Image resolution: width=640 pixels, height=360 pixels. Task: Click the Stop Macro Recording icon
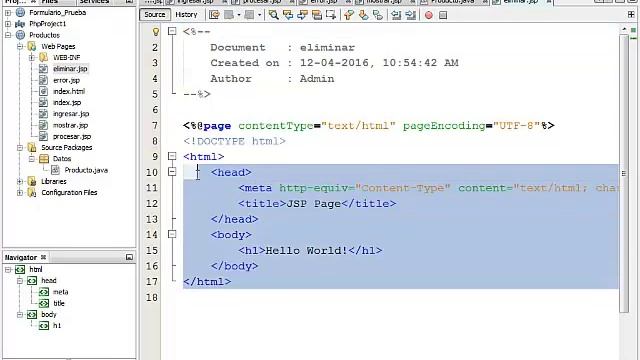(443, 15)
